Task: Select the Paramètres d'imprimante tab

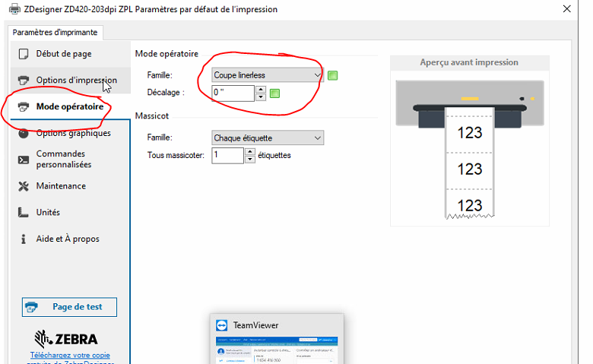Action: [55, 32]
